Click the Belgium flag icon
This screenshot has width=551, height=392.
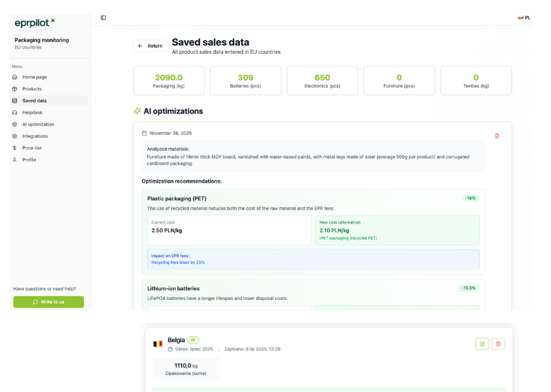(x=158, y=343)
